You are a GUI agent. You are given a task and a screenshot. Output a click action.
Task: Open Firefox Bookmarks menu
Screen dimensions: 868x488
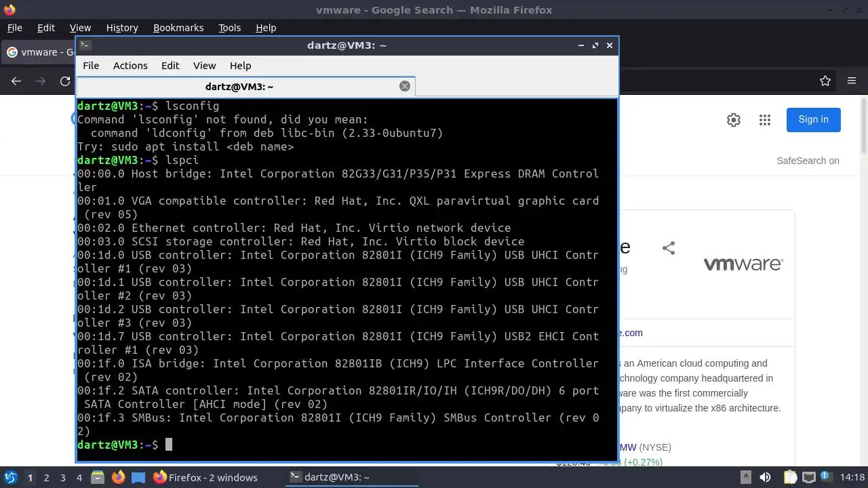(x=178, y=28)
